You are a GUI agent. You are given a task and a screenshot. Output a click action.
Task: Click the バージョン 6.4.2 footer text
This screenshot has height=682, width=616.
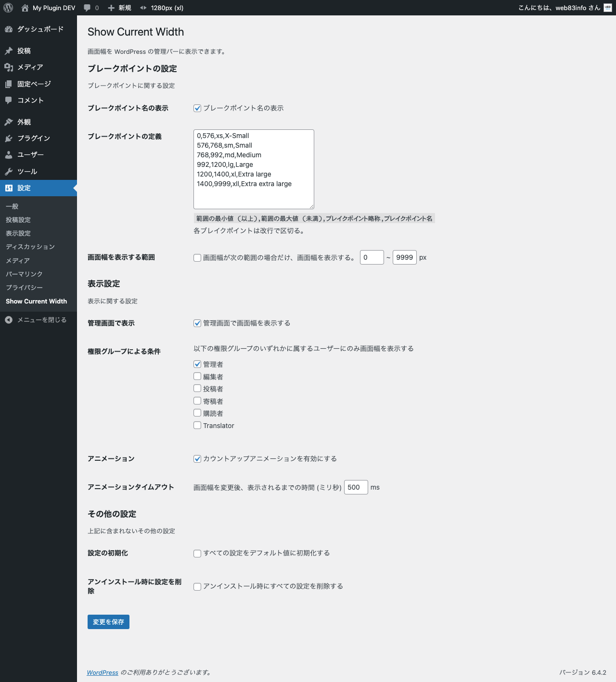pos(583,672)
